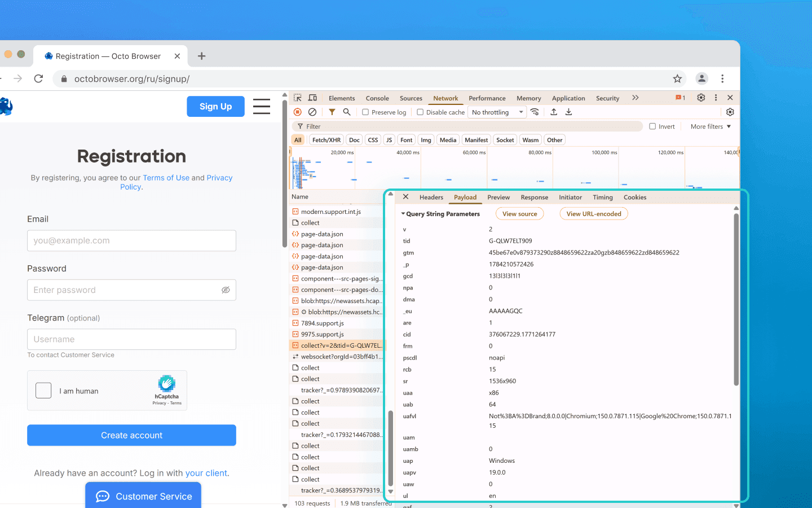Image resolution: width=812 pixels, height=508 pixels.
Task: Click the payload pane vertical scrollbar
Action: pyautogui.click(x=736, y=299)
